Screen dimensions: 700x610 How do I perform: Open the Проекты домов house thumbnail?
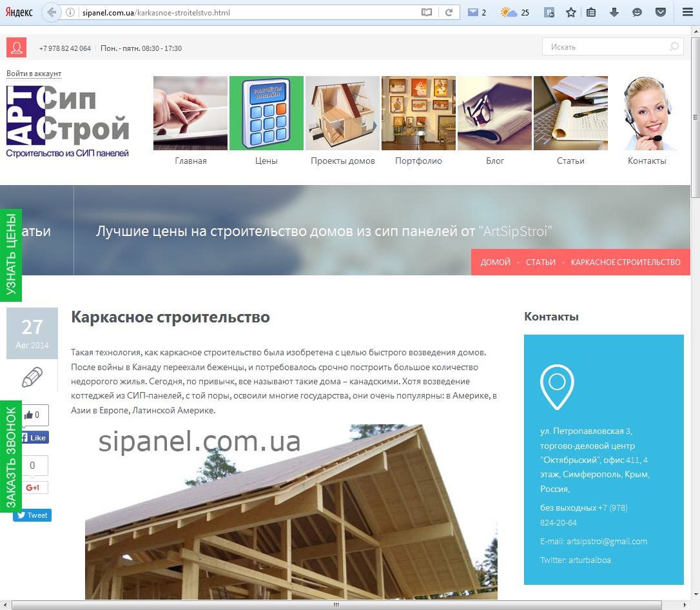point(342,113)
